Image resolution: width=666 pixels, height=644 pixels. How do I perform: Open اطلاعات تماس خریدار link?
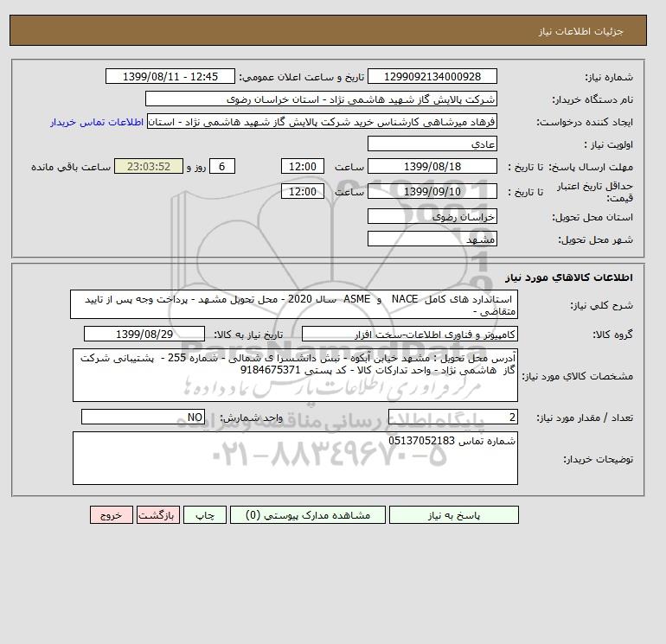point(97,122)
